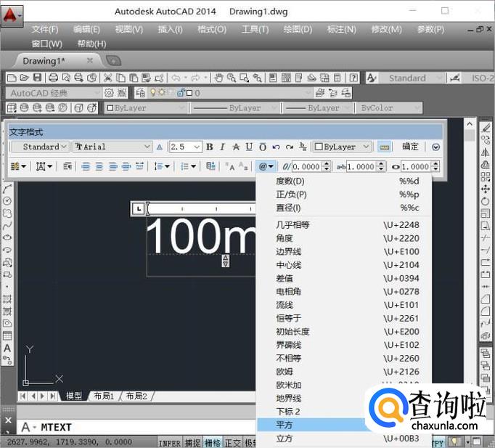Open the 2.5 text height dropdown
Screen dimensions: 495x448
(185, 147)
